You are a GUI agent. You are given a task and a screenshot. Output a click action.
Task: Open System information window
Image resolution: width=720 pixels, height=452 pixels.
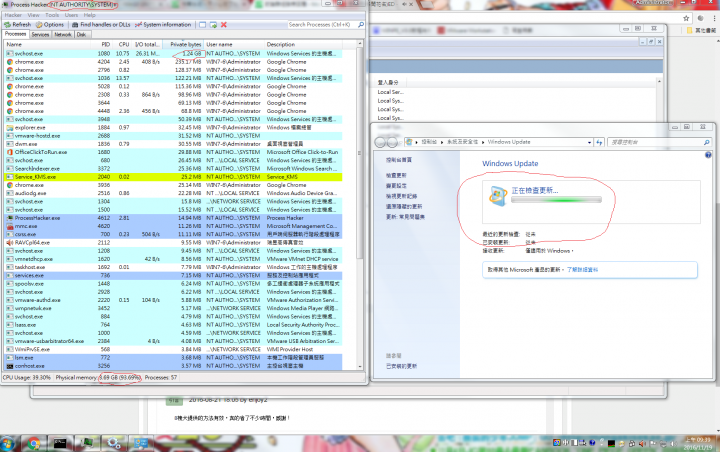point(163,24)
